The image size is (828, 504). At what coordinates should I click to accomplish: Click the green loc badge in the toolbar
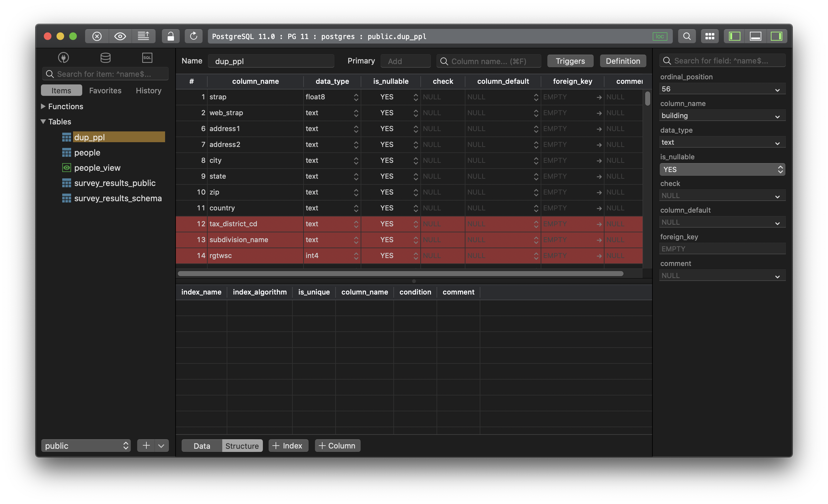tap(660, 36)
